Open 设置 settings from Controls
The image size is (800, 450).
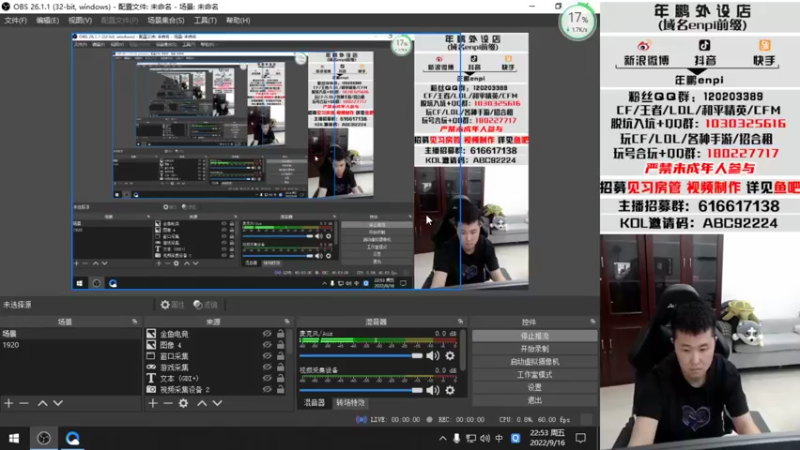pos(534,387)
